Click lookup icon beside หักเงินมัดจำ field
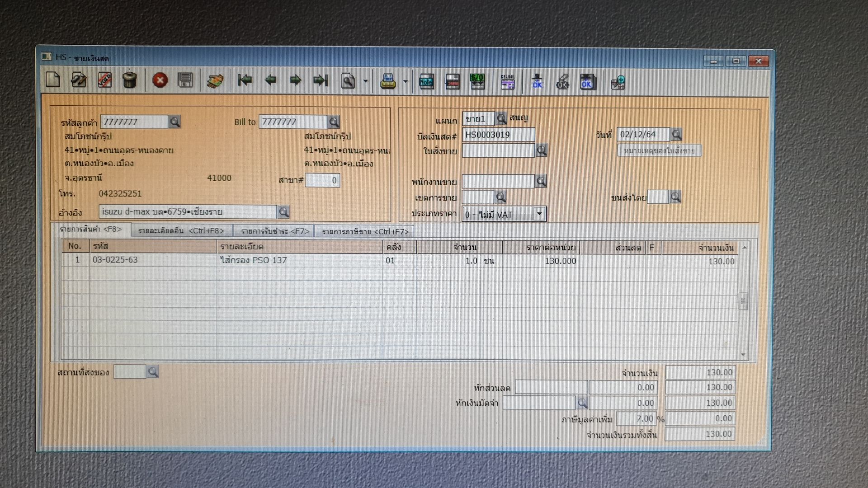868x488 pixels. (582, 403)
